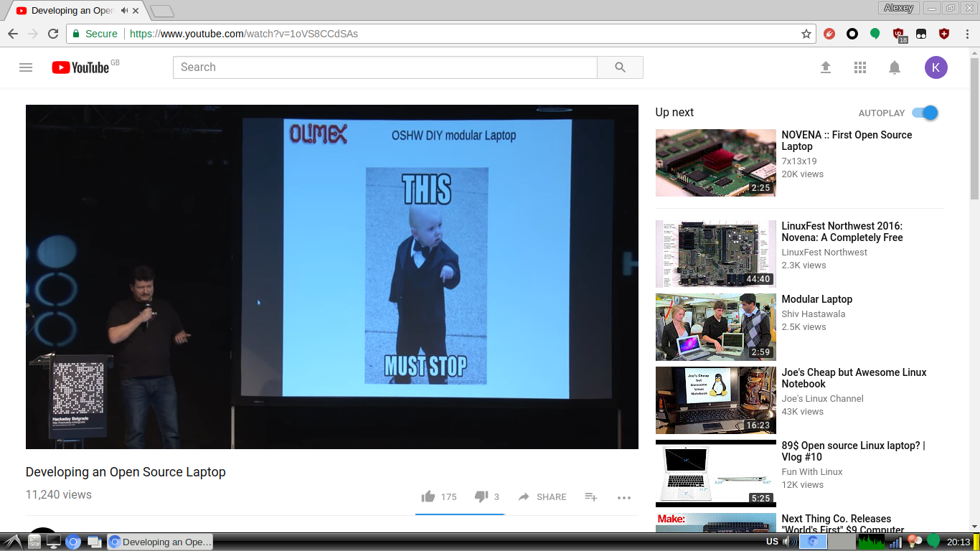Mute the tab via speaker icon
Image resolution: width=980 pixels, height=551 pixels.
(124, 11)
